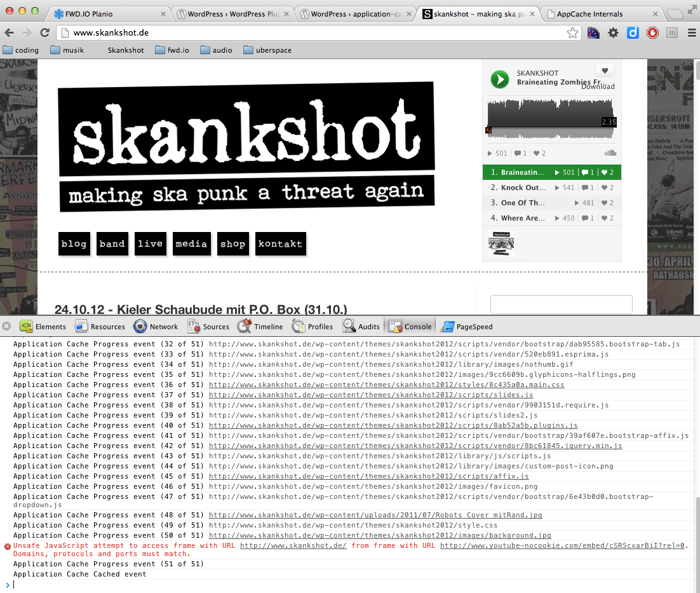Click the red power extension icon
700x593 pixels.
coord(653,32)
